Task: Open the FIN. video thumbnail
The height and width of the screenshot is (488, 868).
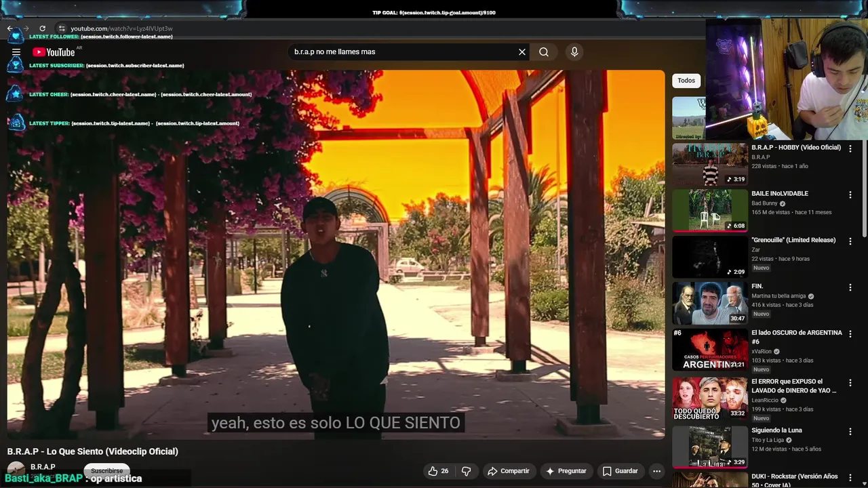Action: click(x=710, y=303)
